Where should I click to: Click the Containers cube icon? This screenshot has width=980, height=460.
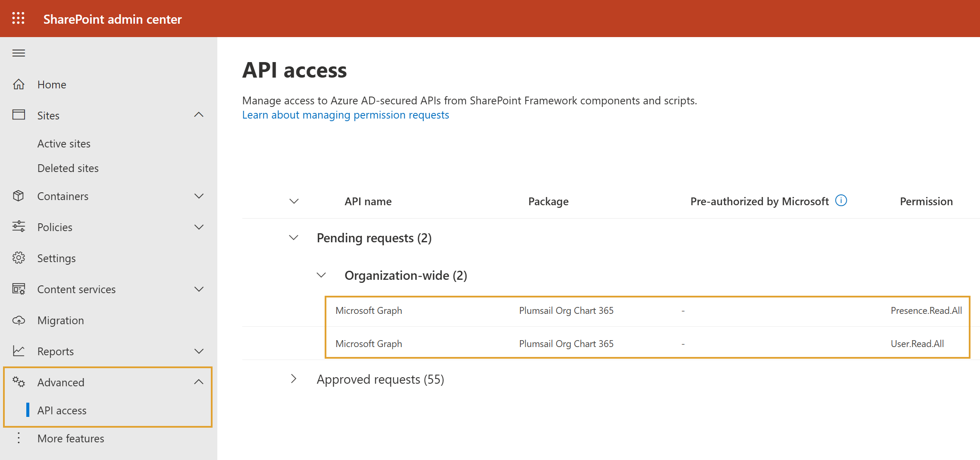(x=19, y=196)
